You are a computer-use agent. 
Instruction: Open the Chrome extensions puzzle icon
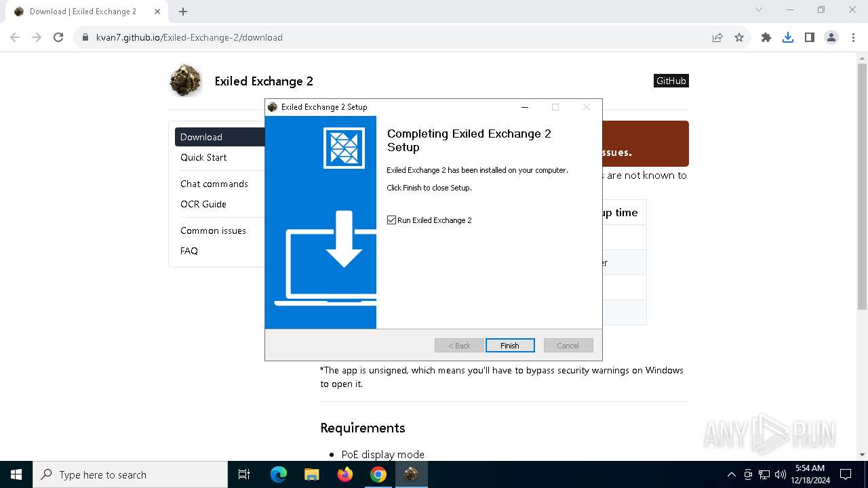coord(766,37)
